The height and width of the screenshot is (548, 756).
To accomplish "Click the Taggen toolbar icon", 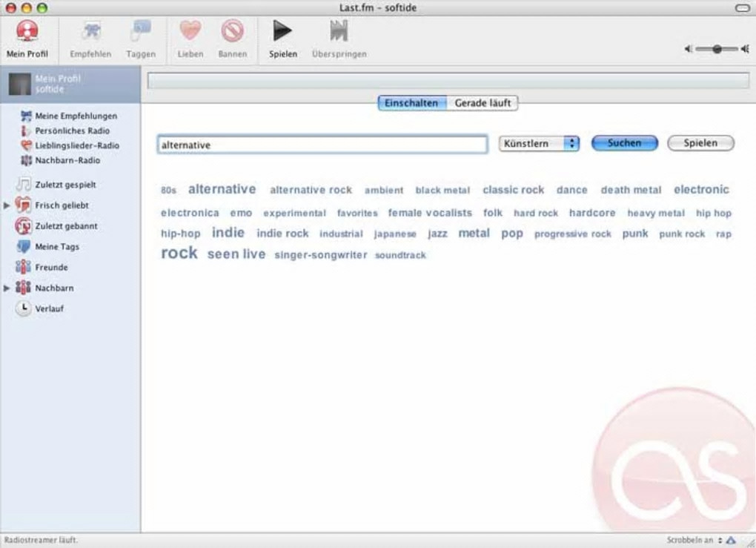I will pyautogui.click(x=141, y=31).
